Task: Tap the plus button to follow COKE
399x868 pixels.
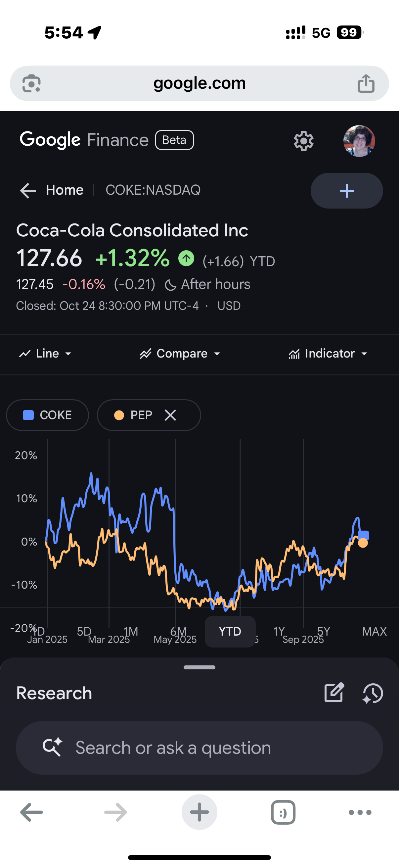Action: [346, 191]
